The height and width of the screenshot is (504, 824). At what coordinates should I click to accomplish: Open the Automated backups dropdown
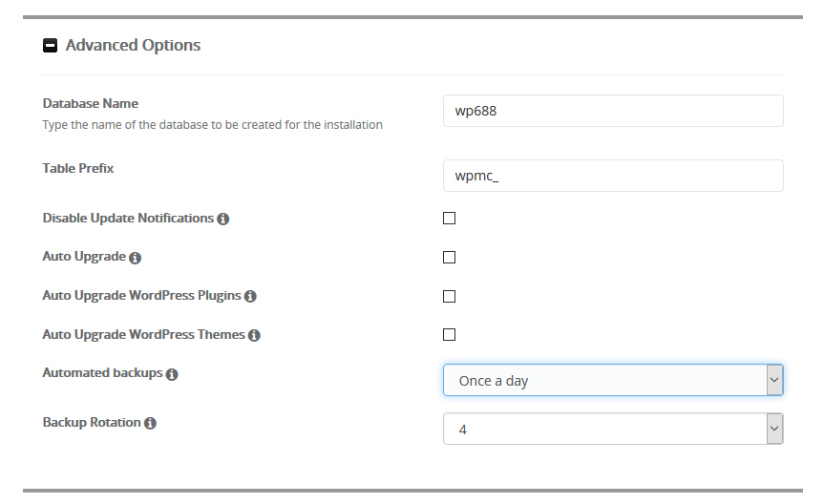pyautogui.click(x=613, y=380)
